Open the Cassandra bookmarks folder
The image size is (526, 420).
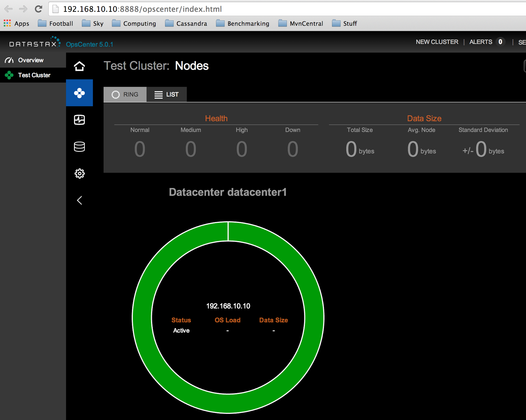coord(186,23)
